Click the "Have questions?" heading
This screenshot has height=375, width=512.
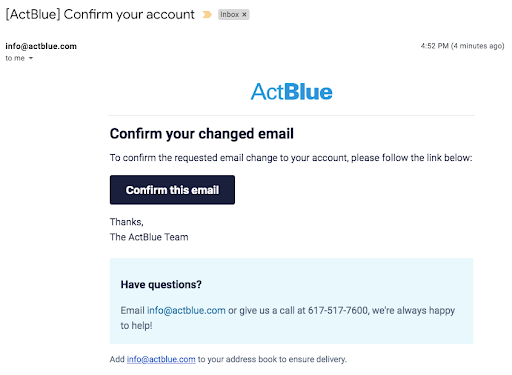coord(161,284)
